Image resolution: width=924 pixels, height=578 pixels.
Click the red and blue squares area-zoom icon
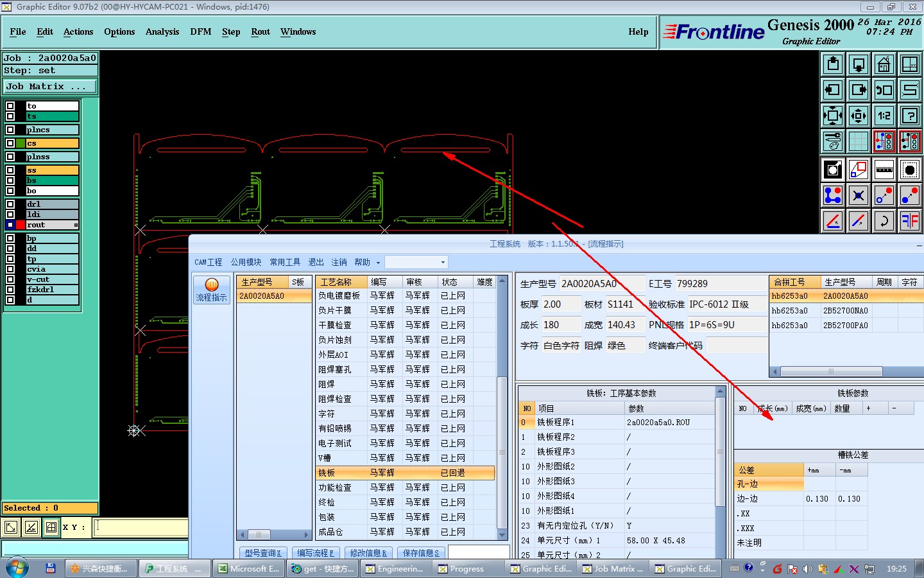click(859, 170)
